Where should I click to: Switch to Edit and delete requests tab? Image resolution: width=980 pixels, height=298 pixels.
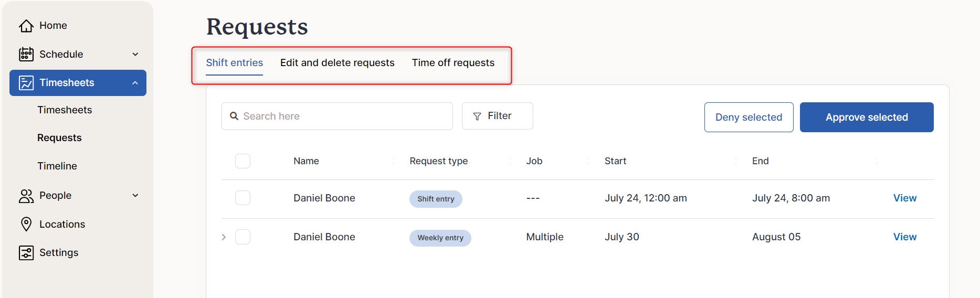click(x=337, y=62)
